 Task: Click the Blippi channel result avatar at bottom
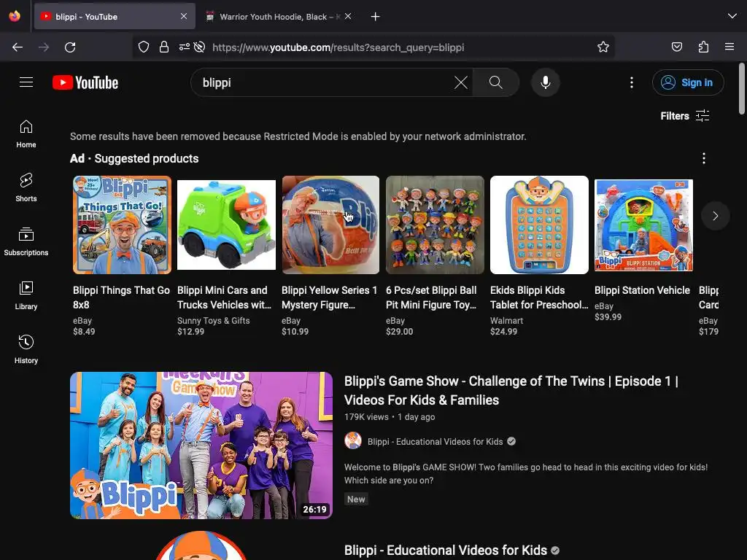(201, 545)
